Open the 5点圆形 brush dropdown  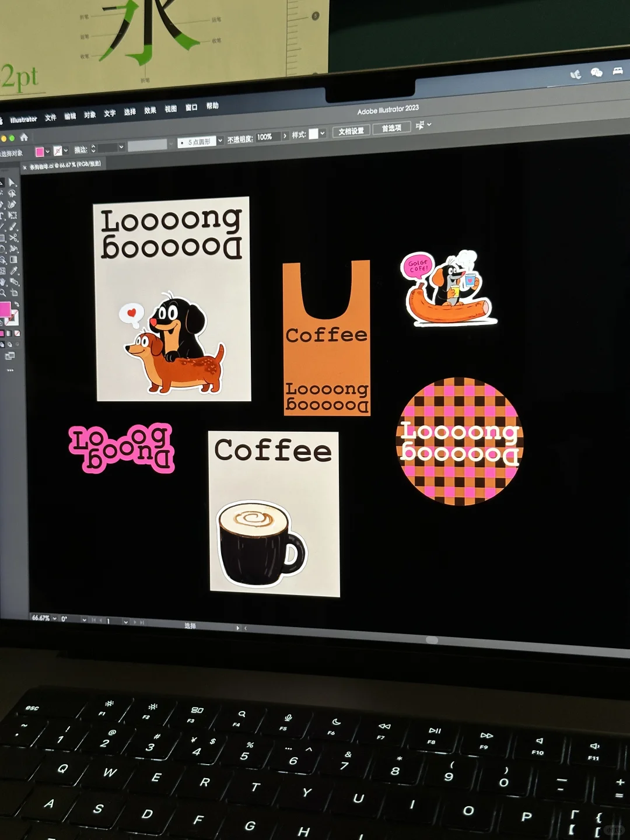[220, 140]
